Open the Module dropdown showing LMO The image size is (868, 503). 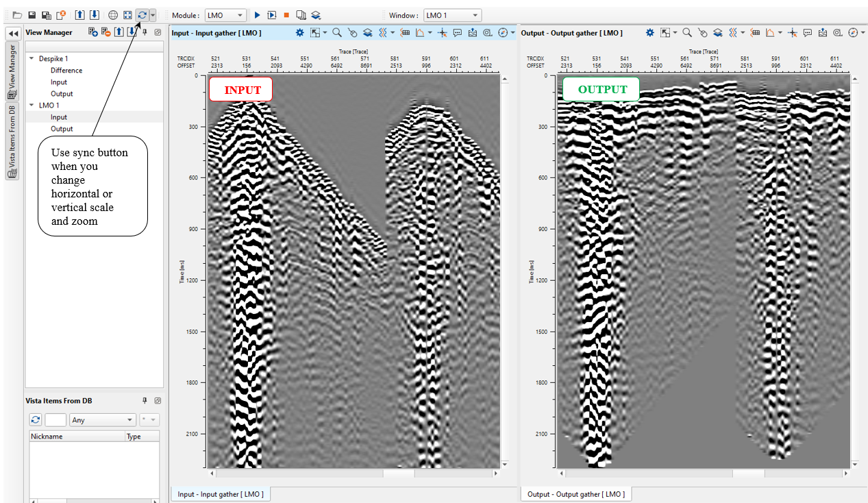[x=225, y=15]
